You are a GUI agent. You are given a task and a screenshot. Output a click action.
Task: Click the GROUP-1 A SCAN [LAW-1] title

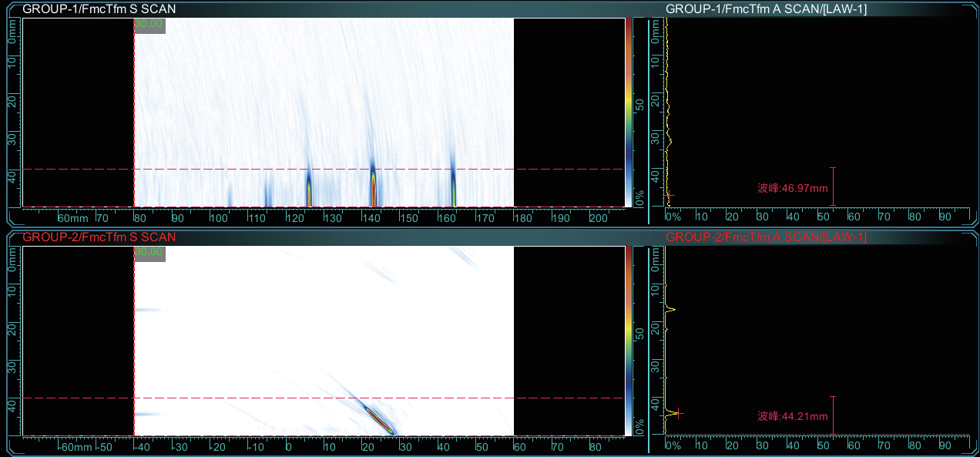click(766, 9)
